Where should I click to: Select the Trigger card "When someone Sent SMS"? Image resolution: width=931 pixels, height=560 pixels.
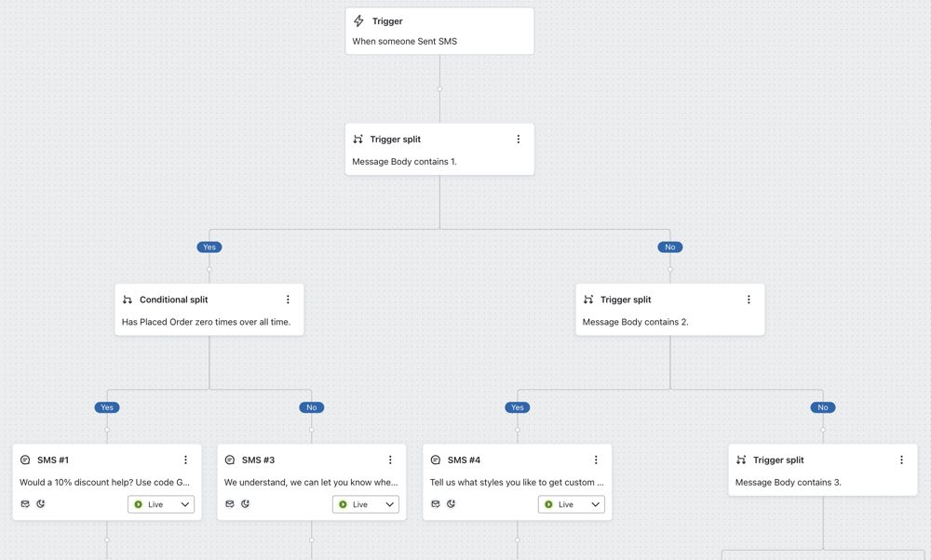pyautogui.click(x=439, y=32)
